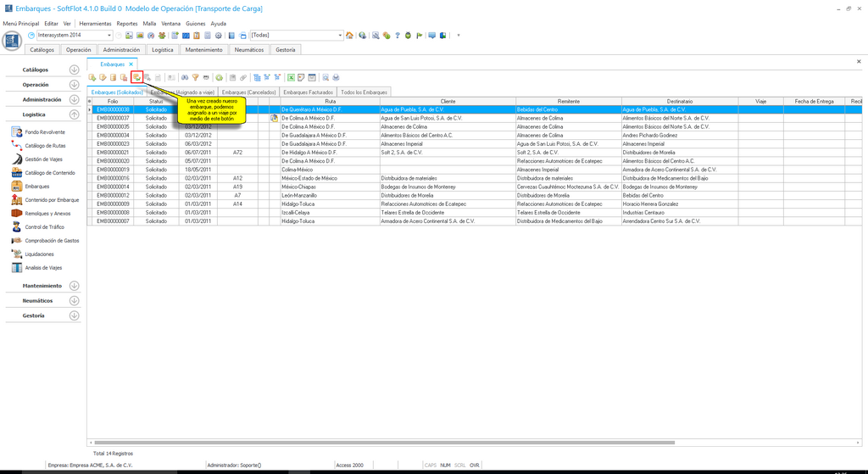Click the binoculars search icon in toolbar
Viewport: 868px width, 474px height.
(x=184, y=77)
